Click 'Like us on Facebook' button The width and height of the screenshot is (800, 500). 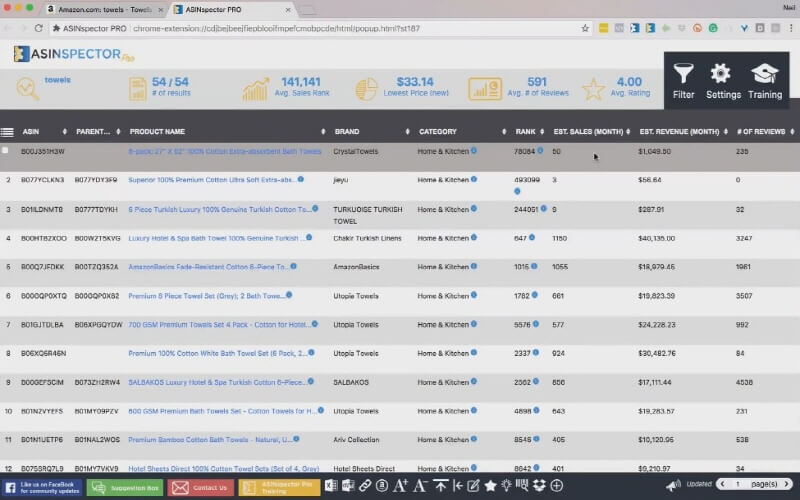[x=43, y=487]
